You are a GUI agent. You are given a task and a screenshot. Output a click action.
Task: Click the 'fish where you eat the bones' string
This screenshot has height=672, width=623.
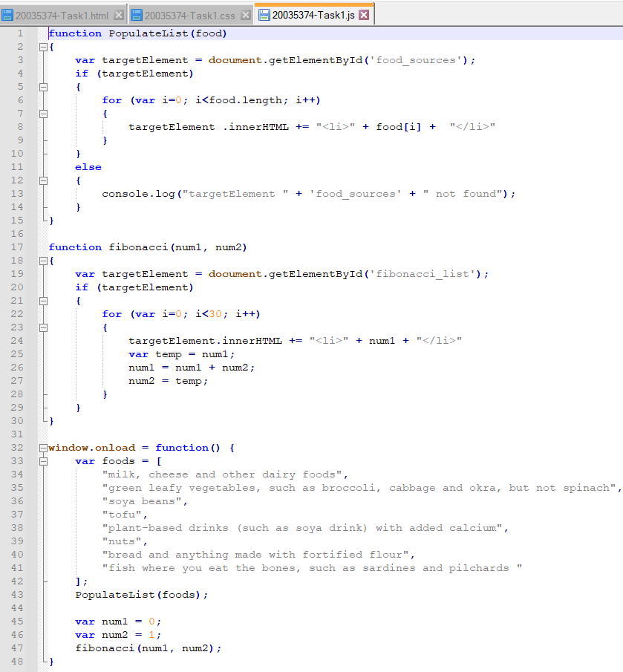pyautogui.click(x=312, y=568)
